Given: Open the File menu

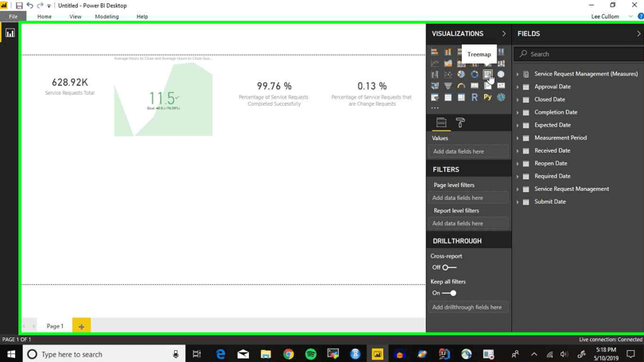Looking at the screenshot, I should 14,17.
